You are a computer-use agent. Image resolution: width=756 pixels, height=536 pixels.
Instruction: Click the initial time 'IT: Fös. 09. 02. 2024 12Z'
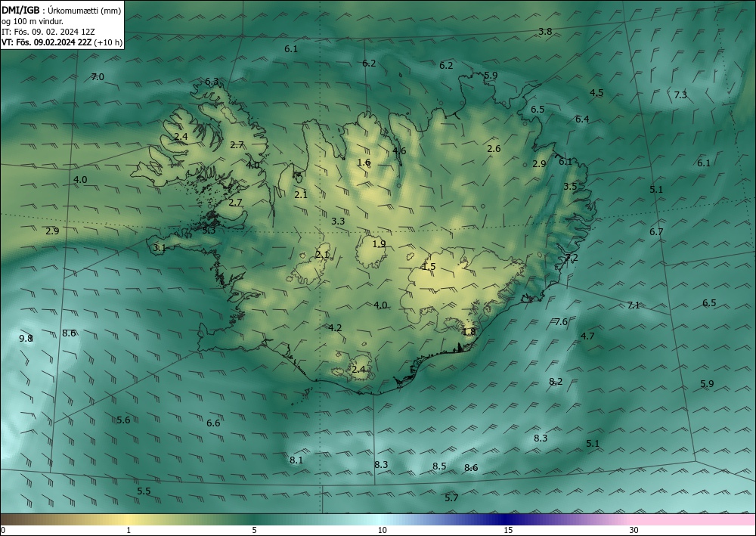tap(48, 32)
